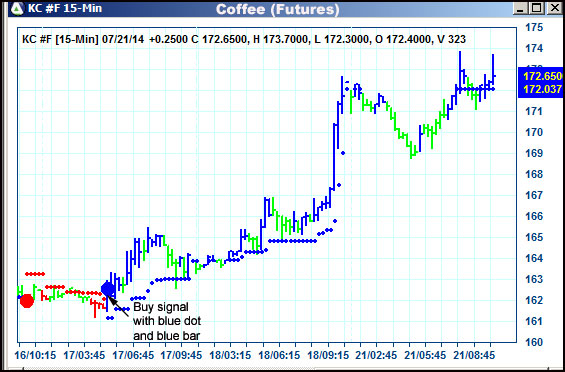This screenshot has width=565, height=372.
Task: Click the large red sell signal dot
Action: (26, 301)
